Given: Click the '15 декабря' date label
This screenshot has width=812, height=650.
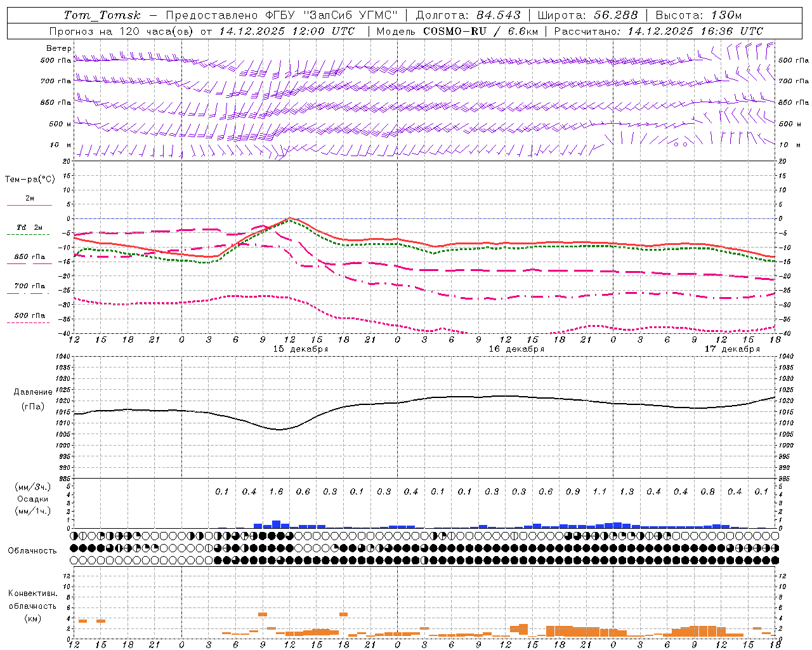Looking at the screenshot, I should (x=301, y=349).
